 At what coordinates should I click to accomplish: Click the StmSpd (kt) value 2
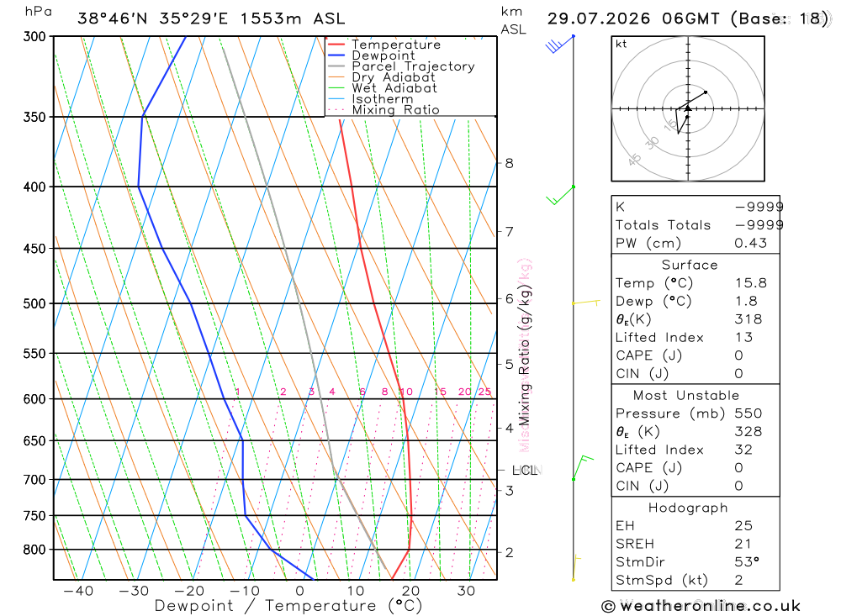(x=738, y=580)
